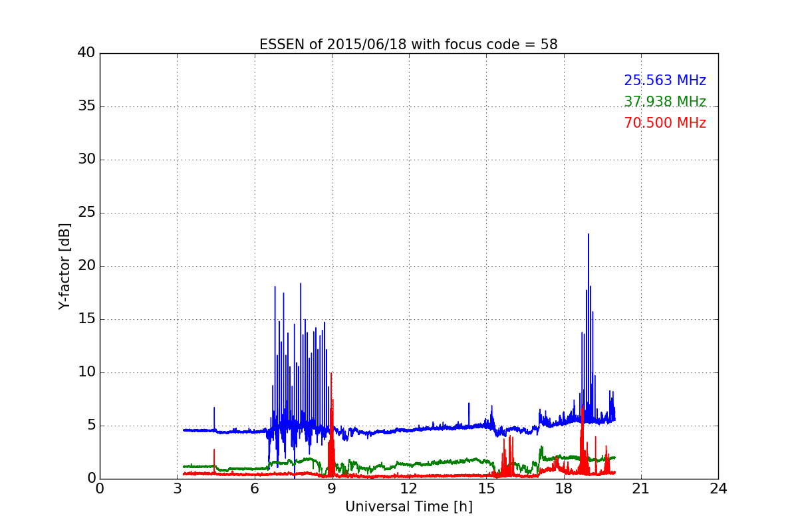Click the 'Y-factor [dB]' axis label

pyautogui.click(x=65, y=266)
